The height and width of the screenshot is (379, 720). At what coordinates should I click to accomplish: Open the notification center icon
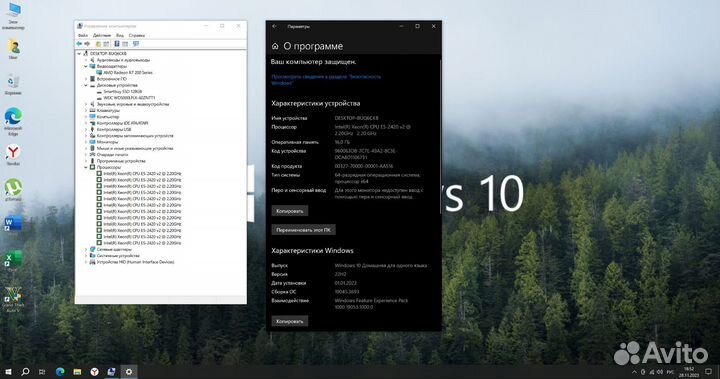tap(708, 372)
